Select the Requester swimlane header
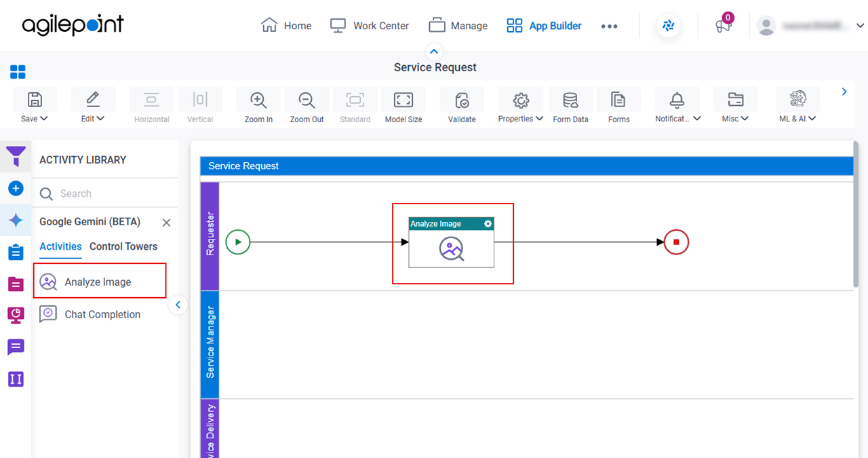The height and width of the screenshot is (458, 868). (210, 235)
